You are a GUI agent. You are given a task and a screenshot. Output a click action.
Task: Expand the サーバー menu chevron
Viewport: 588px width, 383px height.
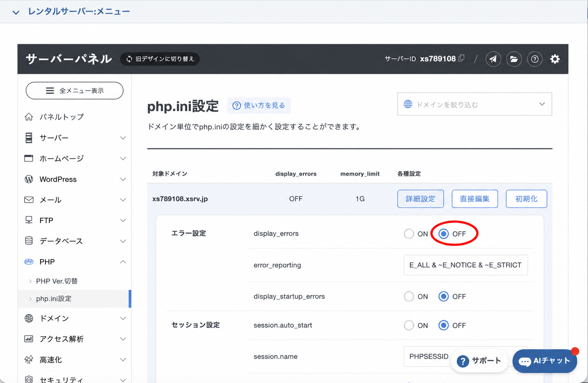pyautogui.click(x=123, y=138)
